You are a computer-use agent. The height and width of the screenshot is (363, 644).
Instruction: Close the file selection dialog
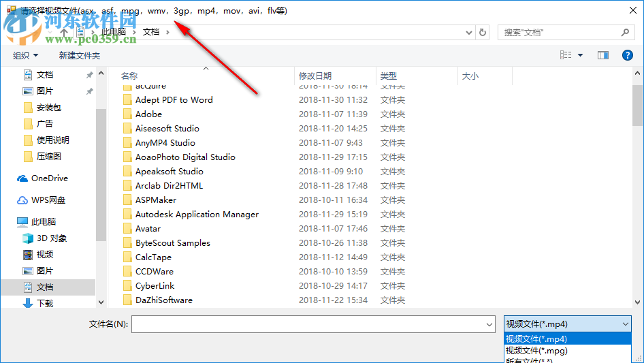(633, 10)
